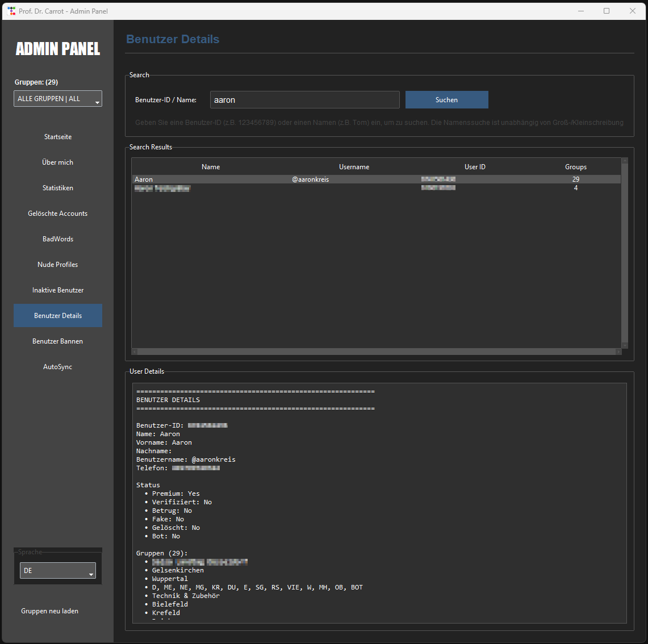Switch to Statistiken in the sidebar
Screen dimensions: 648x644
click(58, 188)
